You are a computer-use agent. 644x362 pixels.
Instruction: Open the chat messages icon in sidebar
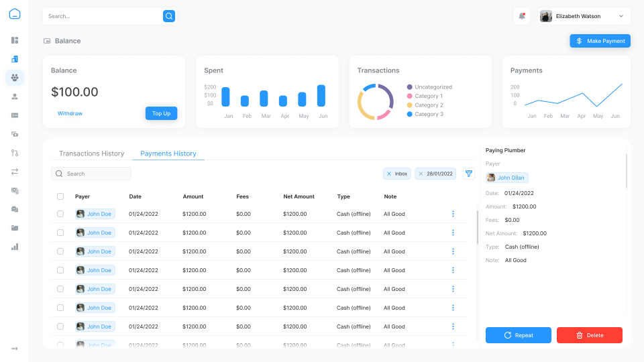(15, 209)
